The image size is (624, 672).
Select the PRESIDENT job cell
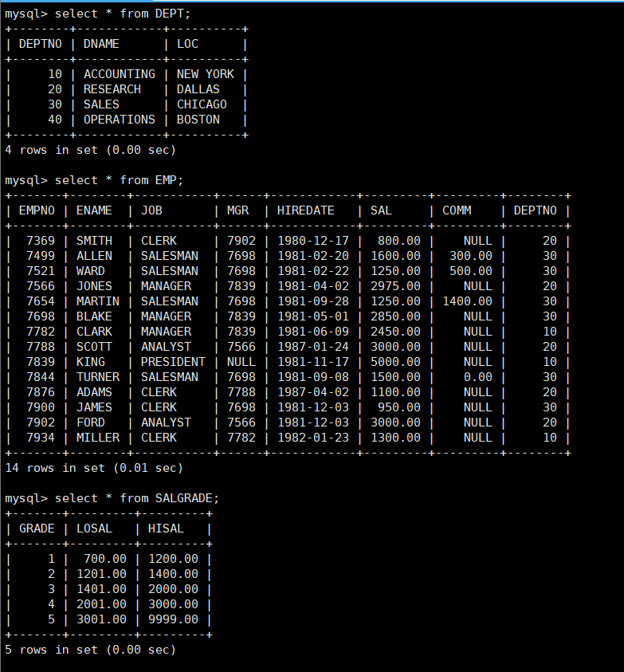(x=173, y=362)
